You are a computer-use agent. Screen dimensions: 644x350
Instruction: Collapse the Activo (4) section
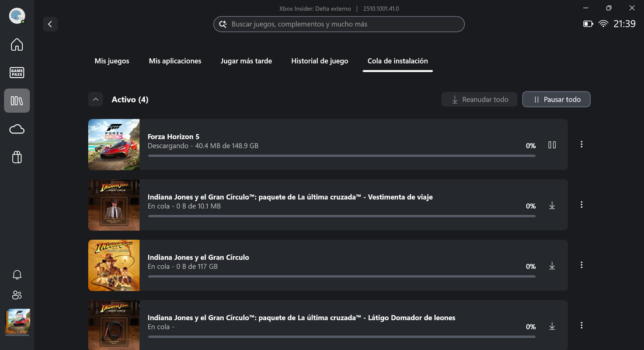(96, 100)
